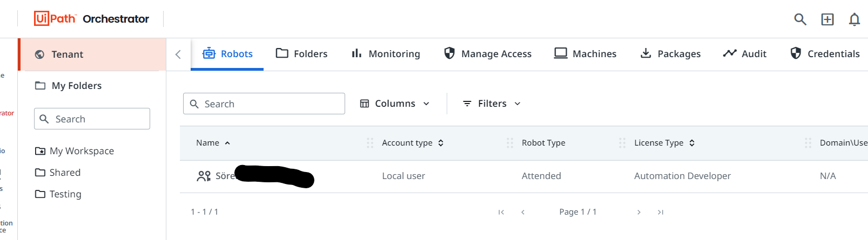Click the 'N/A' cell

pos(827,176)
